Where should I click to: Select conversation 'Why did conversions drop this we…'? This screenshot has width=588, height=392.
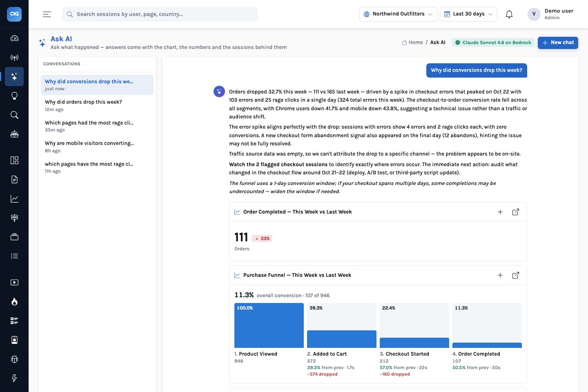tap(97, 85)
